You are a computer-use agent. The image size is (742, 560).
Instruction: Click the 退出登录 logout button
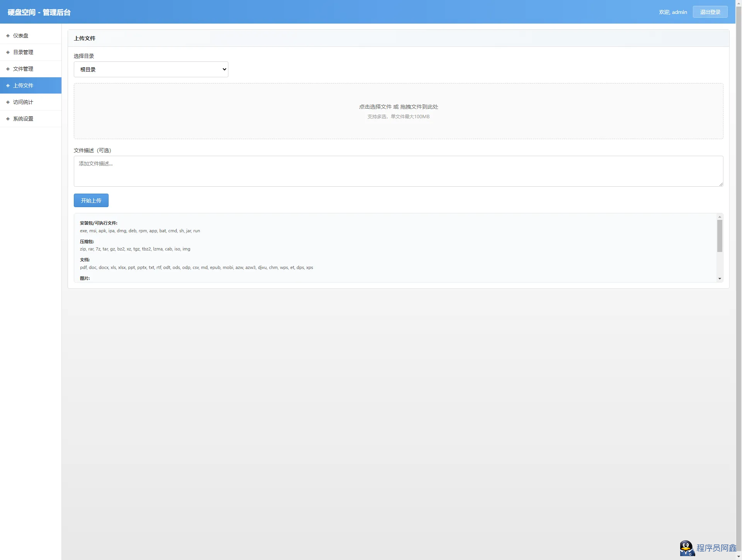pyautogui.click(x=710, y=12)
